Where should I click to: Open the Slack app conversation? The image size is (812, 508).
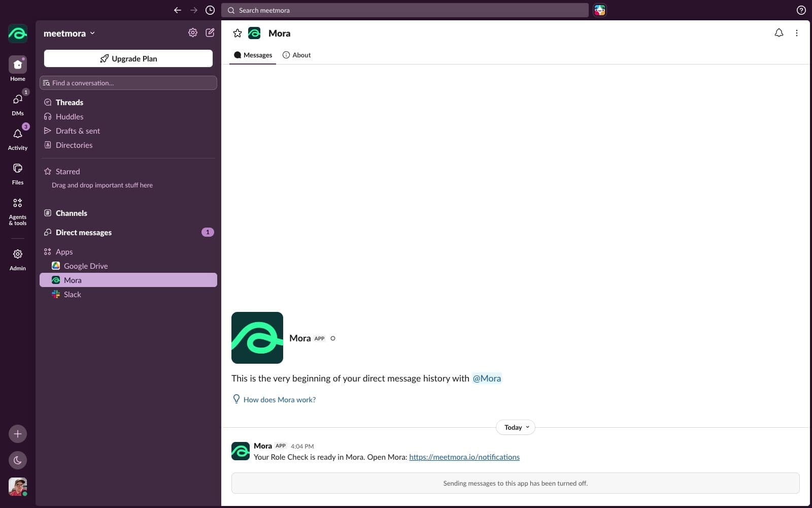click(x=128, y=294)
